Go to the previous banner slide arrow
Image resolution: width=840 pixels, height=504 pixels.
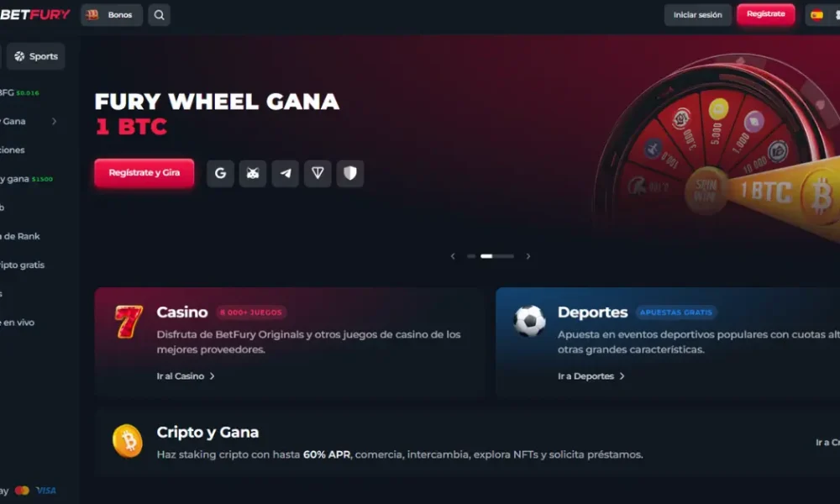pos(453,256)
